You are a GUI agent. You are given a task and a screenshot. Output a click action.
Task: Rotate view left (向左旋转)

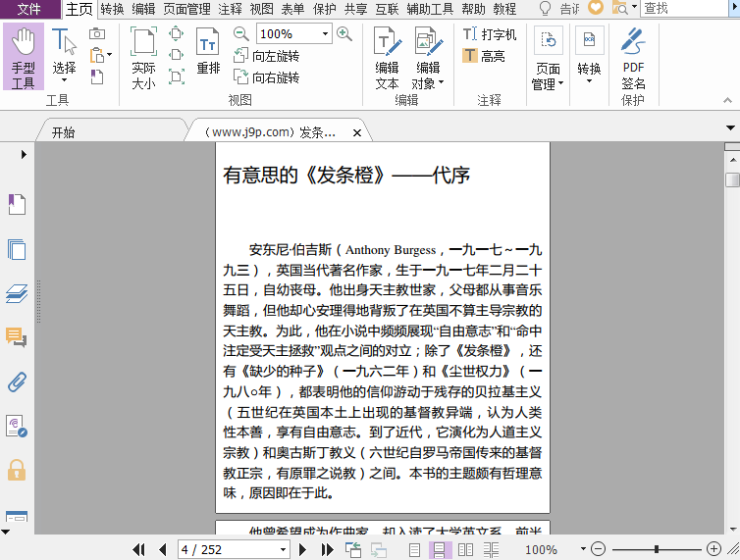click(267, 56)
